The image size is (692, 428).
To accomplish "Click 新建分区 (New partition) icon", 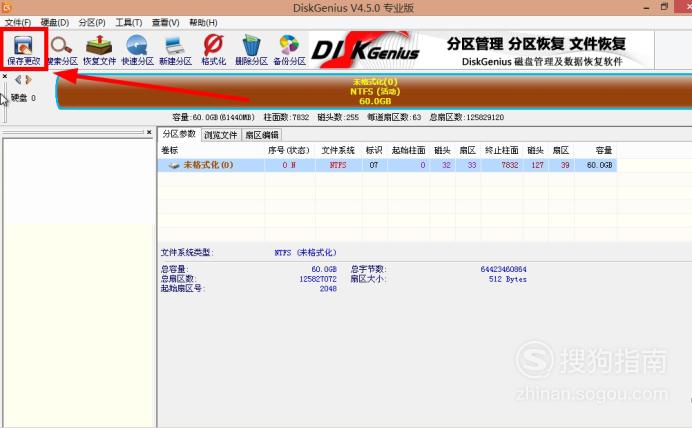I will (x=175, y=50).
